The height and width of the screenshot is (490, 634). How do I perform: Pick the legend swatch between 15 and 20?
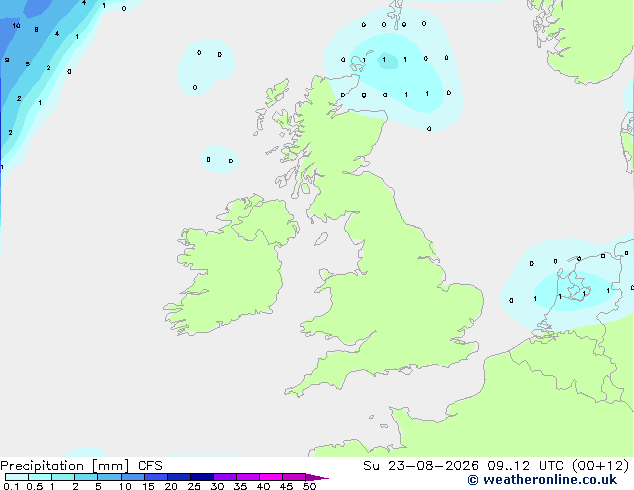pyautogui.click(x=155, y=477)
